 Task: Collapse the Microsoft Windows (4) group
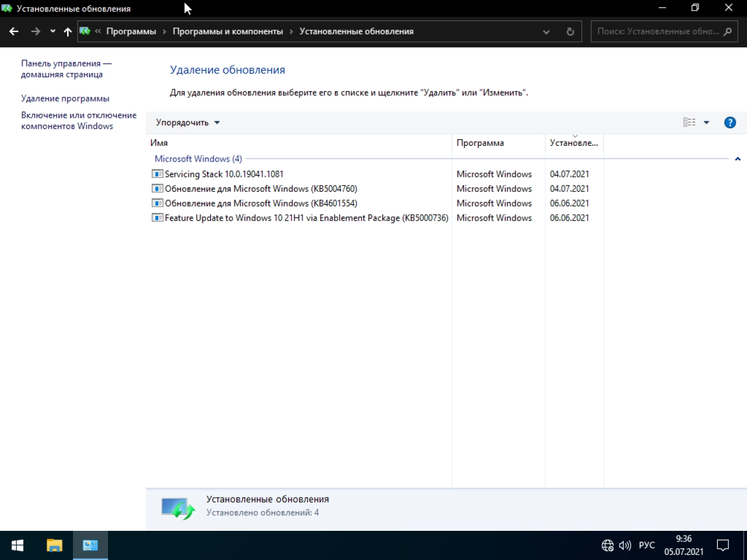[x=738, y=159]
